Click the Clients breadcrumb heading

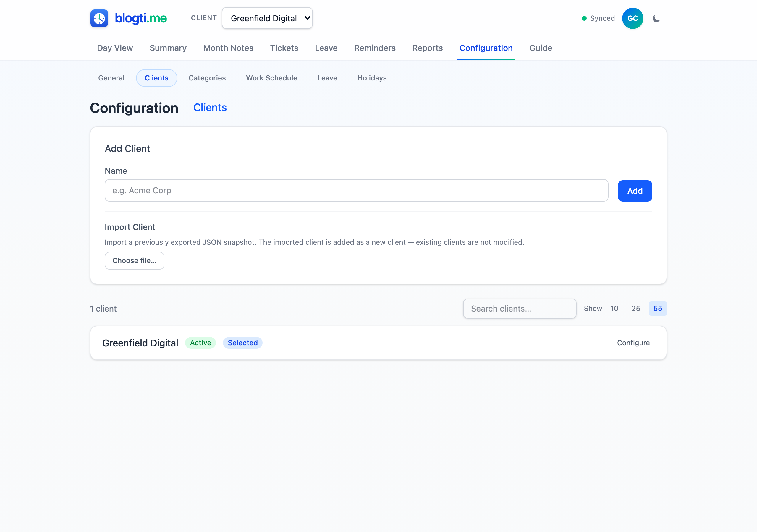point(210,108)
